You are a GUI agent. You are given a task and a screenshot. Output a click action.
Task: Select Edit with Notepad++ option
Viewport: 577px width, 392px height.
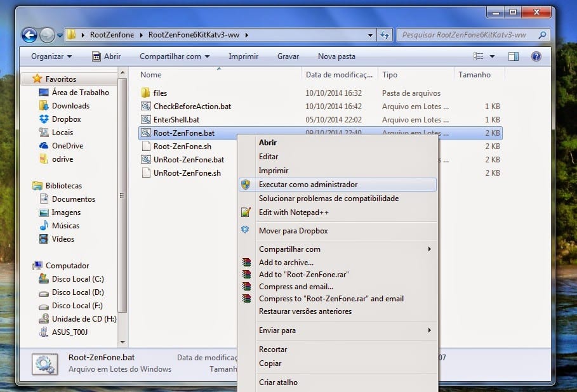tap(293, 212)
